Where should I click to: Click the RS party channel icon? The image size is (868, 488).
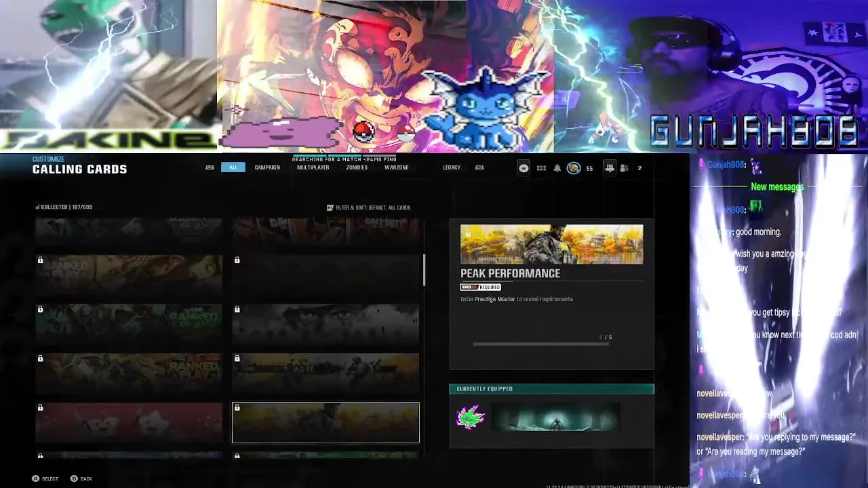click(x=610, y=168)
